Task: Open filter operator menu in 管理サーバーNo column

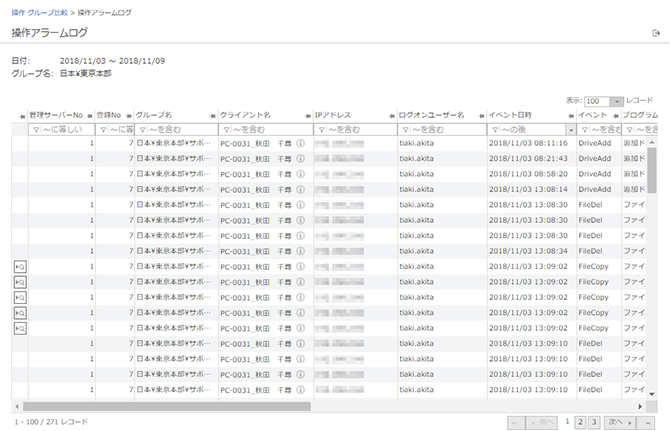Action: coord(38,130)
